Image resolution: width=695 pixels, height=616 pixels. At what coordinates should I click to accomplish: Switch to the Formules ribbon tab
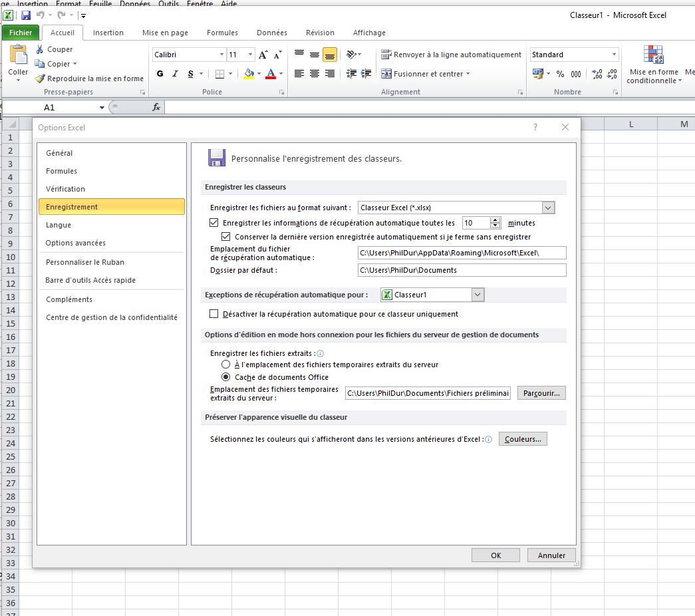click(x=222, y=33)
